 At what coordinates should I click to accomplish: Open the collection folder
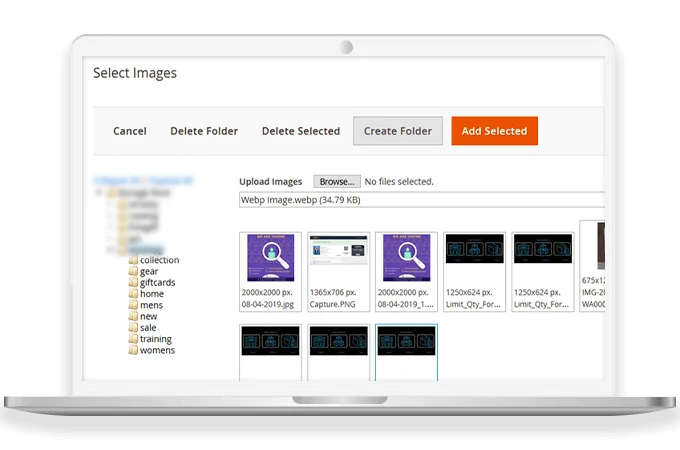coord(160,260)
